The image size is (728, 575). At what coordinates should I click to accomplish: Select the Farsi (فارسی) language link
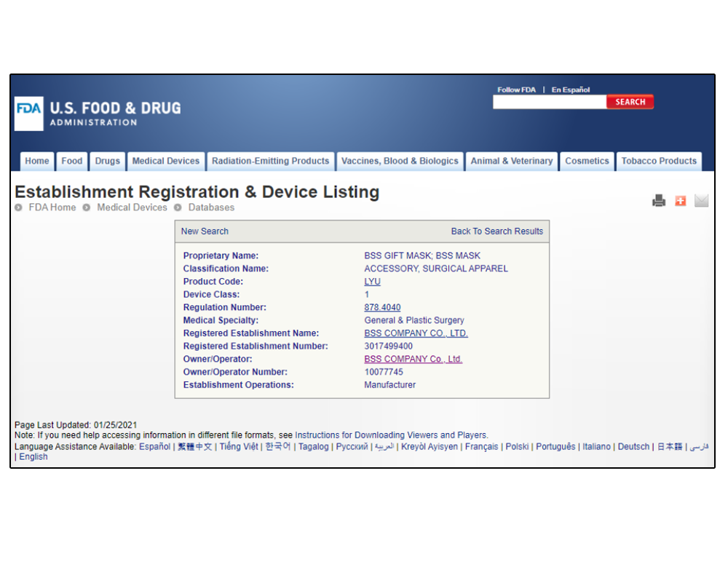click(699, 446)
